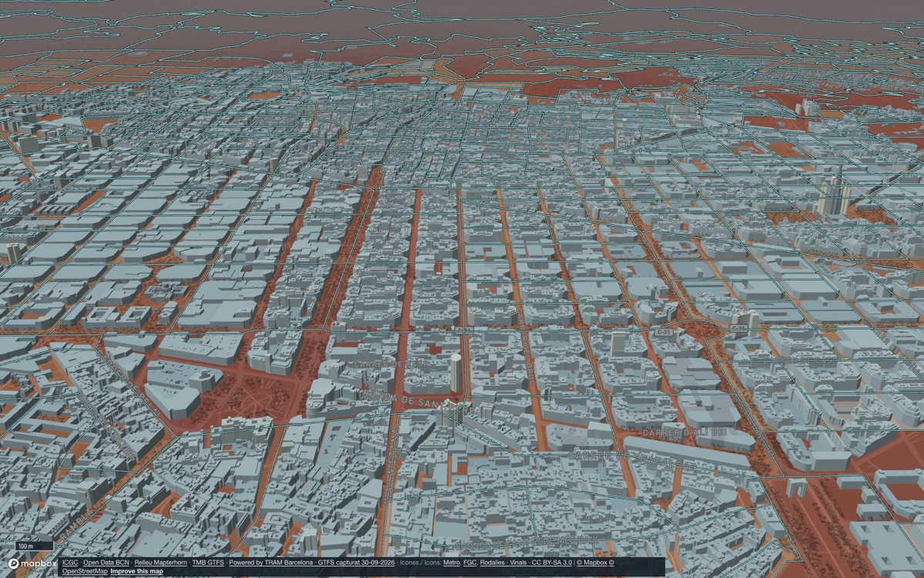Open the OpenStreetMap attribution link
924x578 pixels.
85,571
